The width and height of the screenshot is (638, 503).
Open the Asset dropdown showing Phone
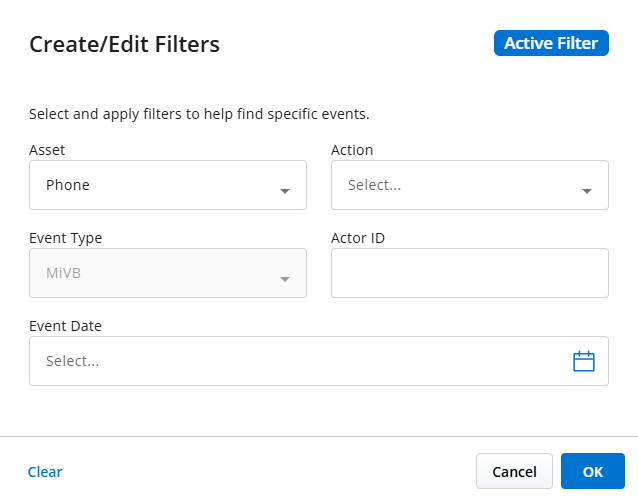[x=168, y=185]
